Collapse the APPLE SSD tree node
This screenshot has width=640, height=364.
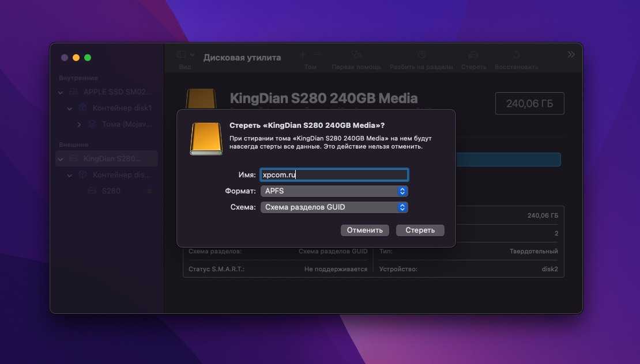61,92
